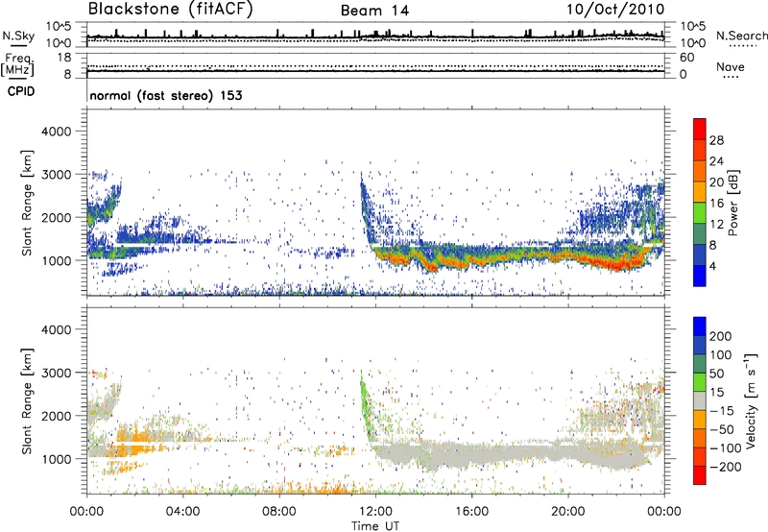Click the '12:00' time tick label

pos(375,512)
